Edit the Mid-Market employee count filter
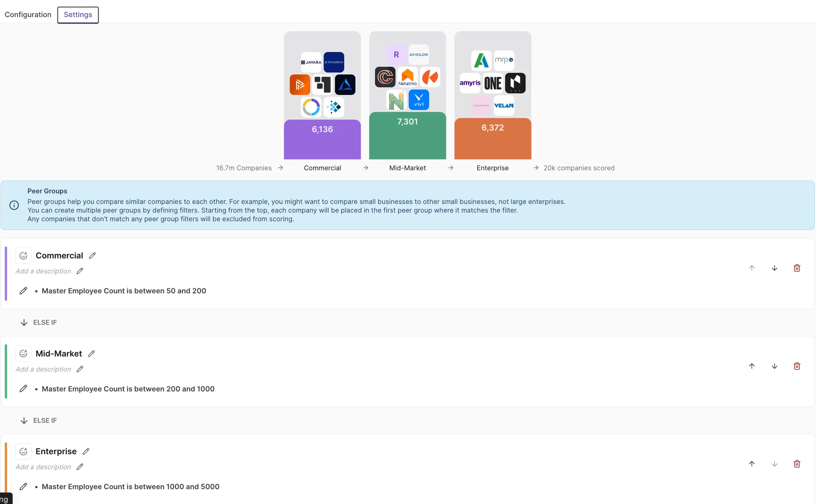This screenshot has height=504, width=816. coord(24,389)
